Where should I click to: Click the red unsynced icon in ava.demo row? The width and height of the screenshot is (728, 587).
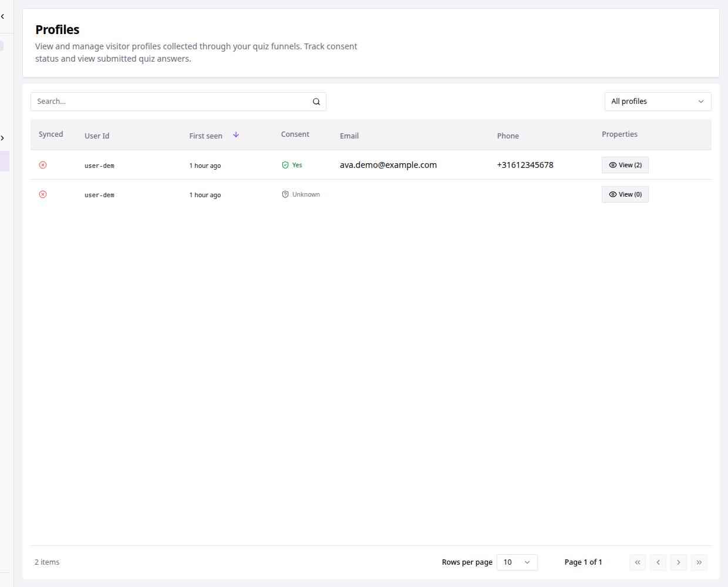coord(43,165)
